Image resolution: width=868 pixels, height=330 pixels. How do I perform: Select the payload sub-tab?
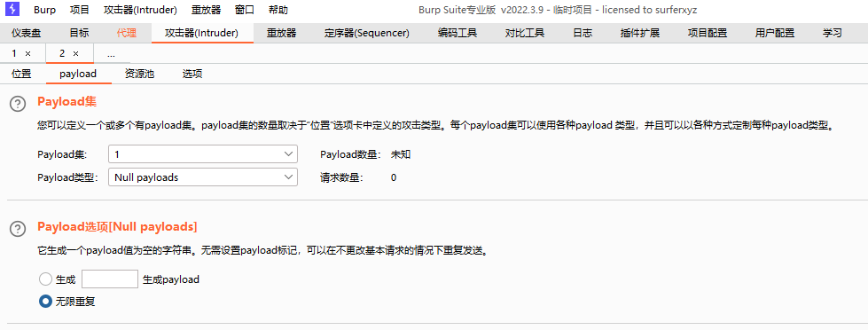pyautogui.click(x=78, y=74)
